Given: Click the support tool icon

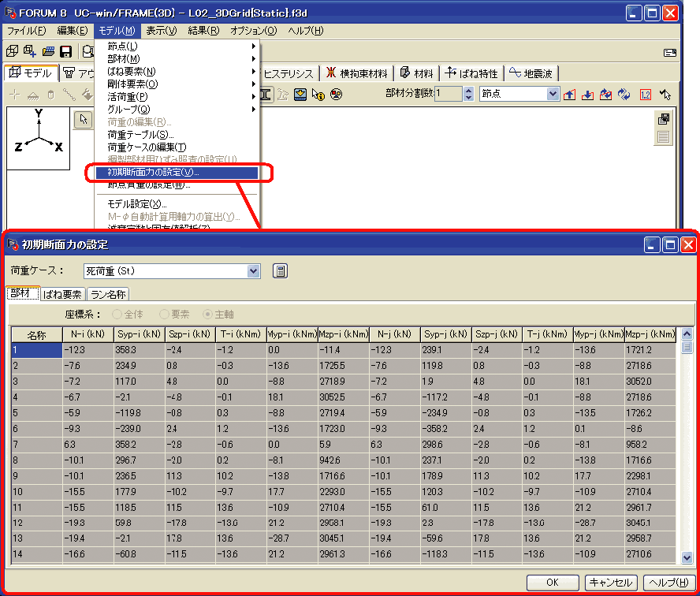Looking at the screenshot, I should click(33, 95).
